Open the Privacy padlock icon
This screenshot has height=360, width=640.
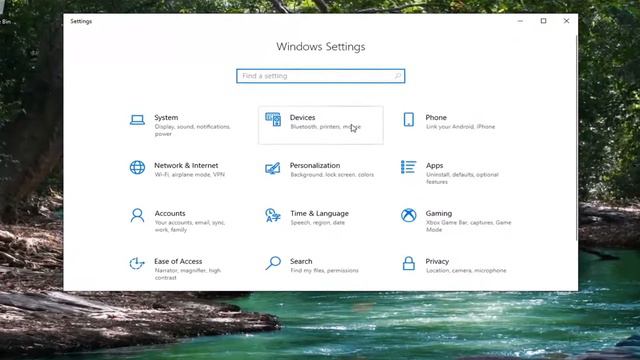[409, 264]
